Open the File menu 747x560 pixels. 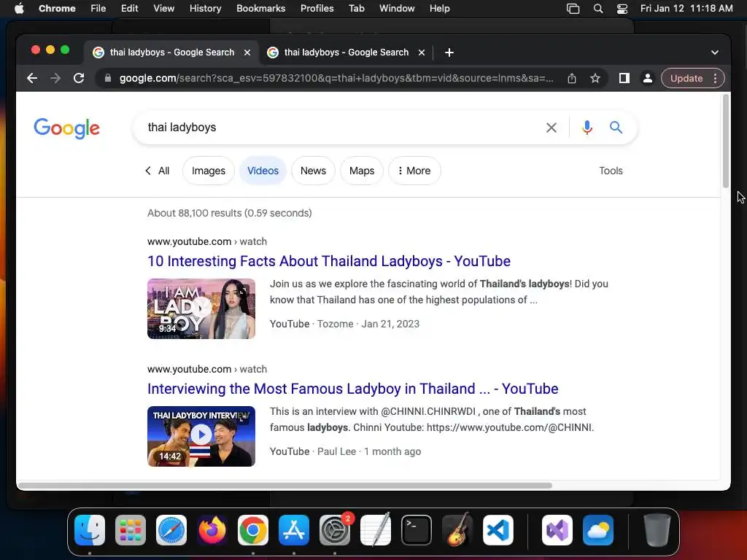[98, 9]
